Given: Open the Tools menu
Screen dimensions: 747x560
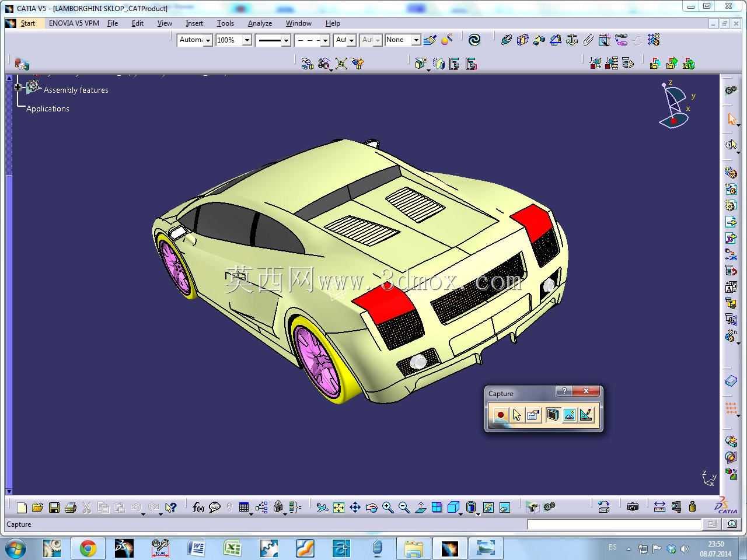Looking at the screenshot, I should pyautogui.click(x=225, y=23).
